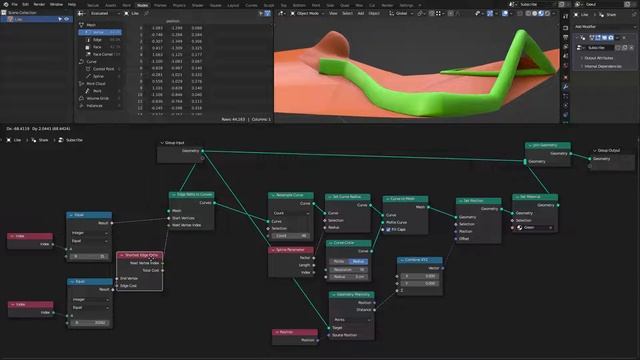Open the Points target dropdown on Geometry Proximity
Image resolution: width=640 pixels, height=360 pixels.
coord(351,320)
